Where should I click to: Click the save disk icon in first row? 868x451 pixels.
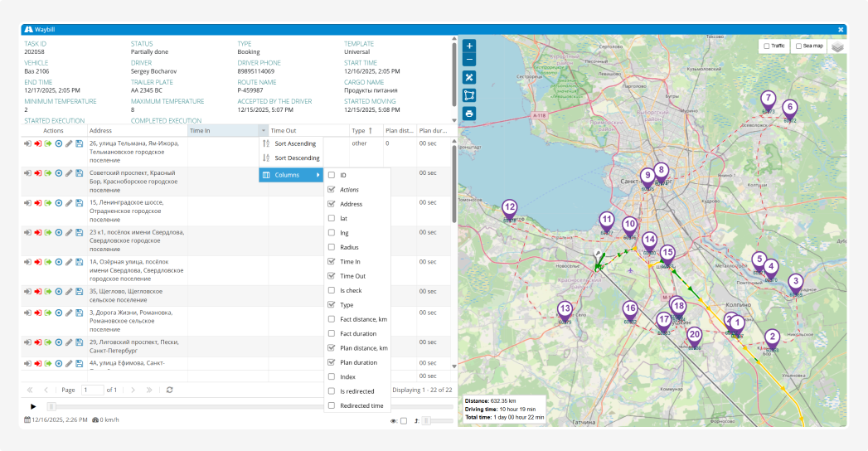(x=80, y=143)
